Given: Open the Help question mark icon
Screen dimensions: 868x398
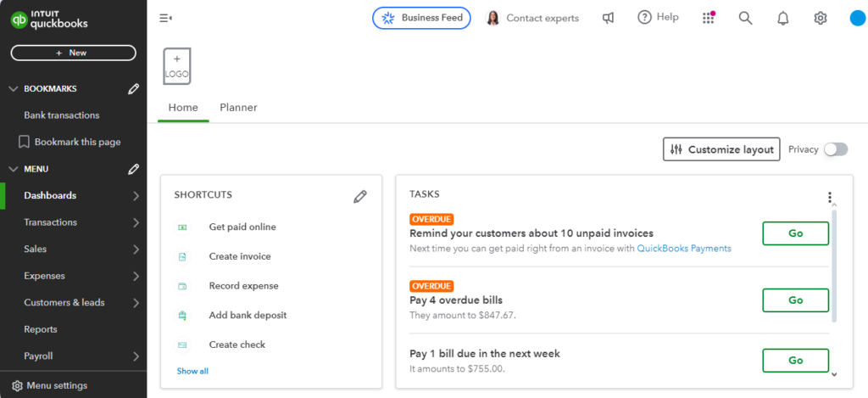Looking at the screenshot, I should (644, 18).
